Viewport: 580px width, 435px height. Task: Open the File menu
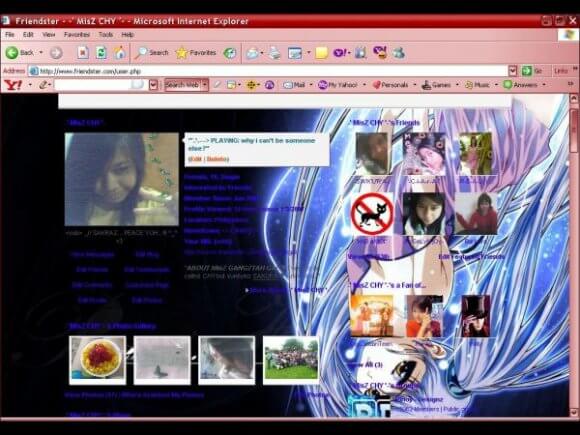[10, 35]
